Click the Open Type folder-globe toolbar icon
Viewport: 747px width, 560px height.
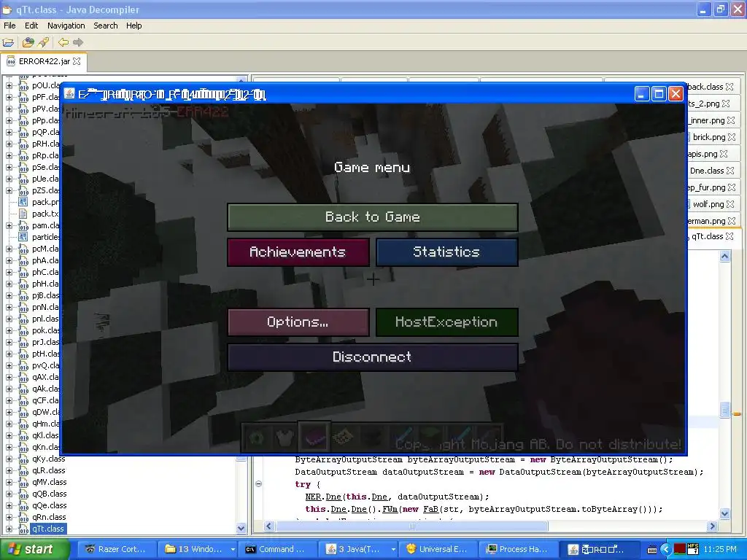pos(28,42)
